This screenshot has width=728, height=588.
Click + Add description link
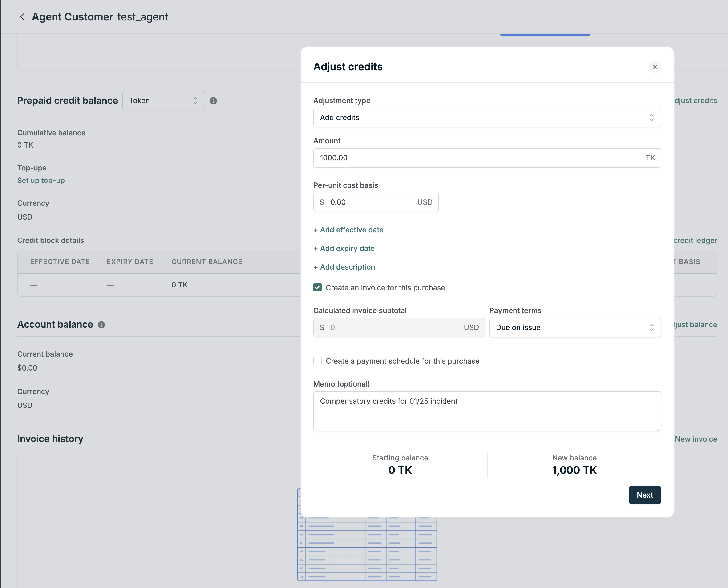click(344, 267)
